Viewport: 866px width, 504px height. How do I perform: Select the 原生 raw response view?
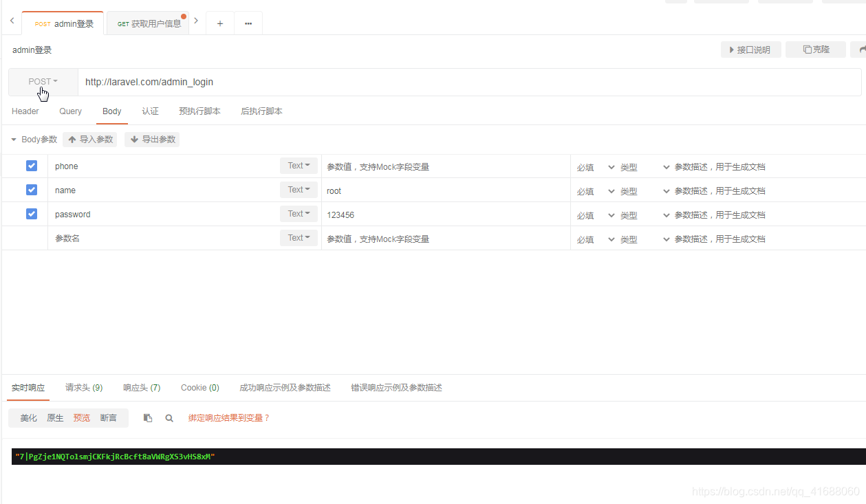pos(55,418)
